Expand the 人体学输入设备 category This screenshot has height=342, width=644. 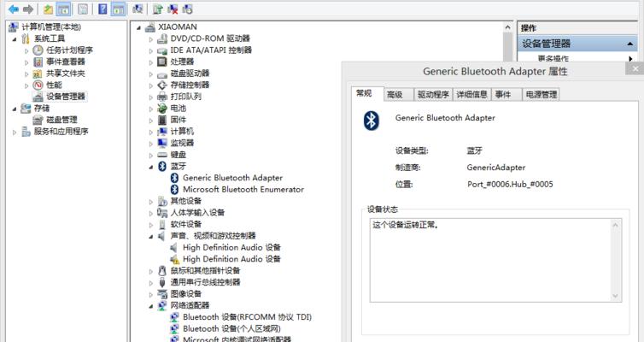150,213
